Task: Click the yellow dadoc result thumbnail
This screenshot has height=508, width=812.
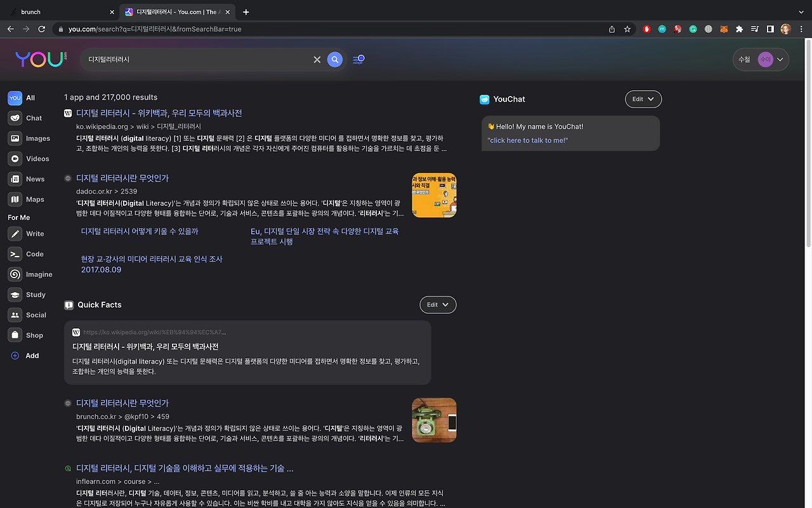Action: point(434,196)
